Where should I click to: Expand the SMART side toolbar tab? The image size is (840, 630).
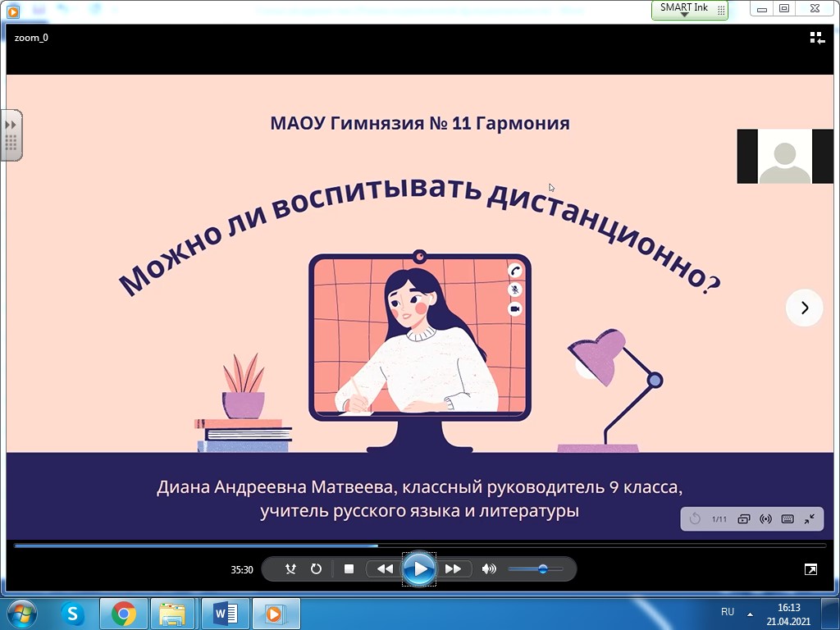click(11, 135)
